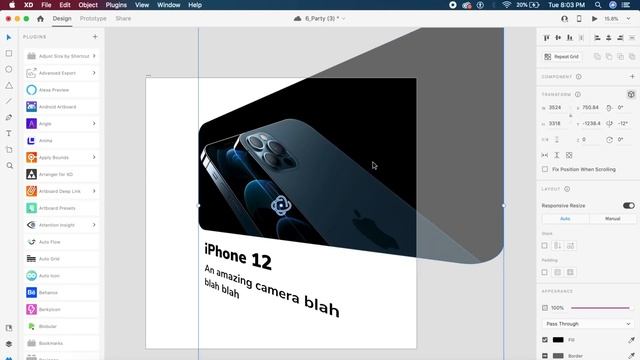Expand Advanced Export plugin submenu
Viewport: 640px width, 360px height.
[x=94, y=73]
